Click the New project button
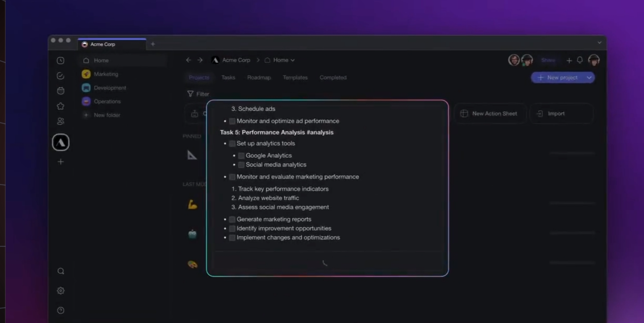The image size is (644, 323). [558, 77]
